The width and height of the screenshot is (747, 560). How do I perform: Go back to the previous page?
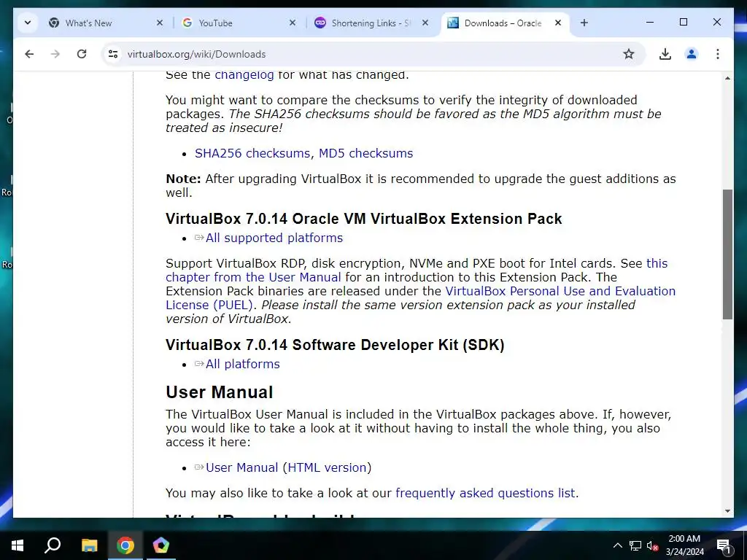pos(29,54)
